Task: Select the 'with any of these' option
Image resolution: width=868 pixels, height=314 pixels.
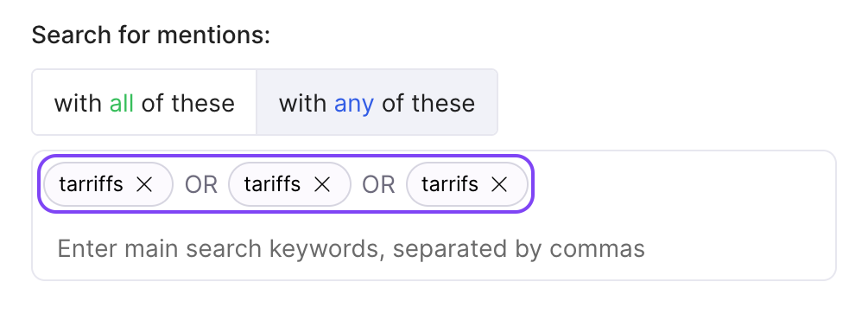Action: [377, 103]
